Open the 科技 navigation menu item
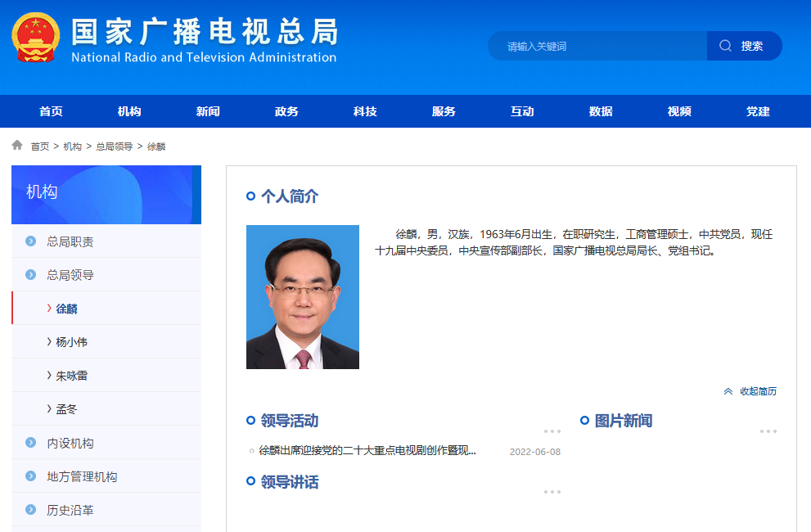 [365, 111]
